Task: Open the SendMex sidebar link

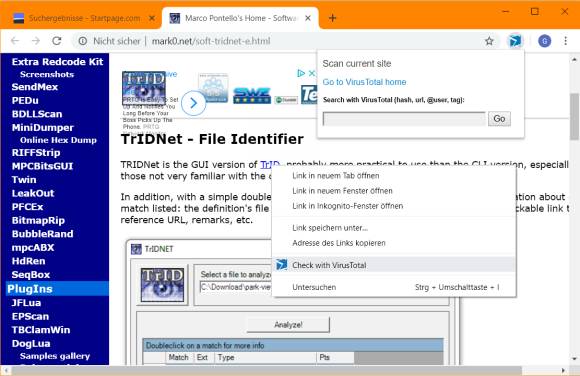Action: coord(35,87)
